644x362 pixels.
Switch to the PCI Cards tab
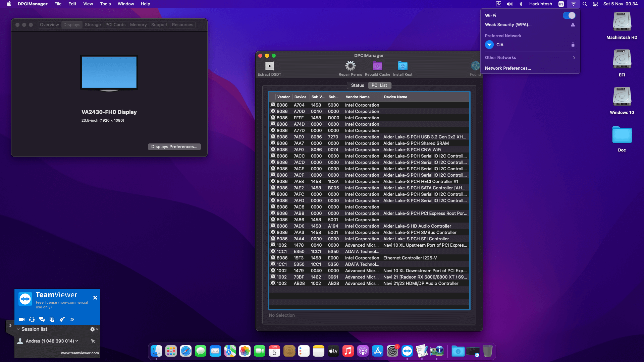point(115,25)
